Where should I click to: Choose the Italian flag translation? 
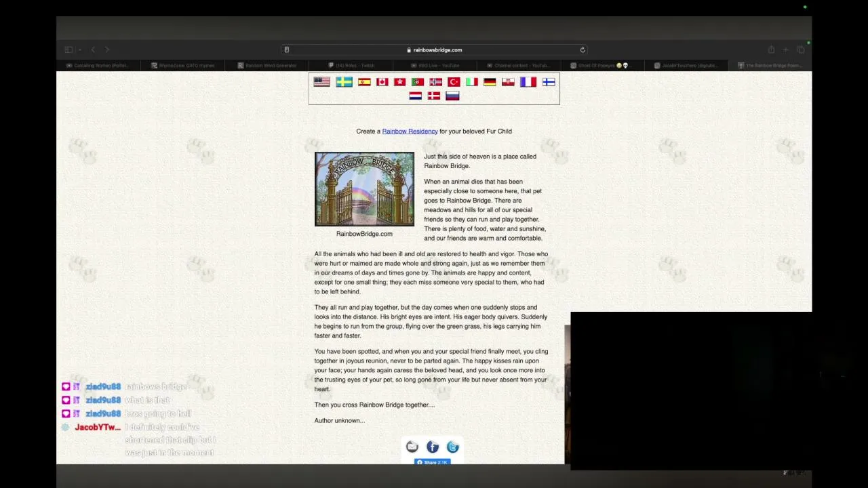pos(471,82)
